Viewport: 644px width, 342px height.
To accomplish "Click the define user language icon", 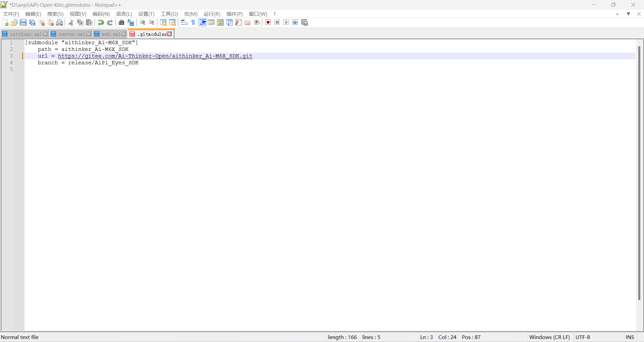I will tap(211, 22).
